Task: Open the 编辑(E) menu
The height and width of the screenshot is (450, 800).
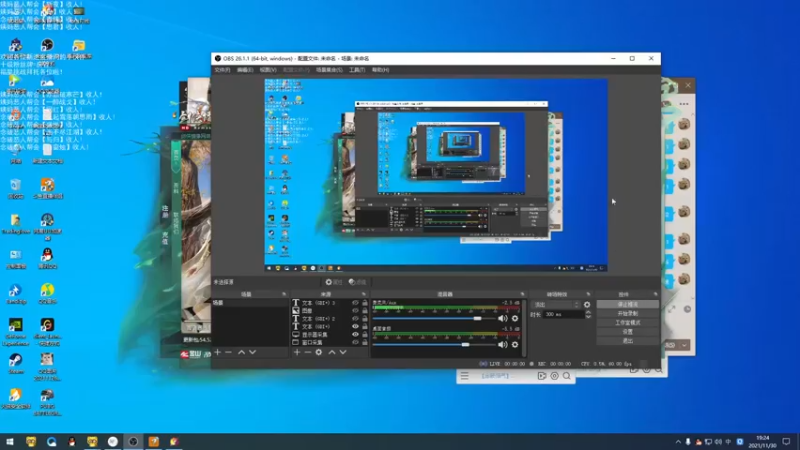Action: coord(245,70)
